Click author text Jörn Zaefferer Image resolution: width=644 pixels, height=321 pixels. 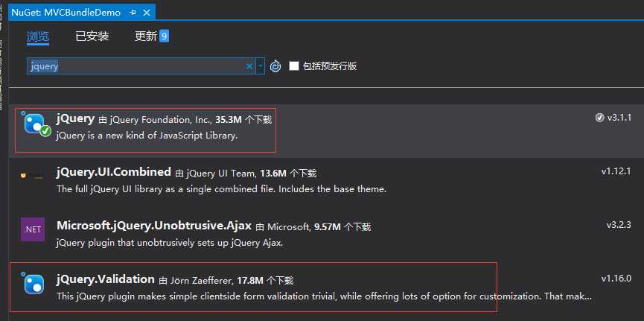tap(201, 281)
